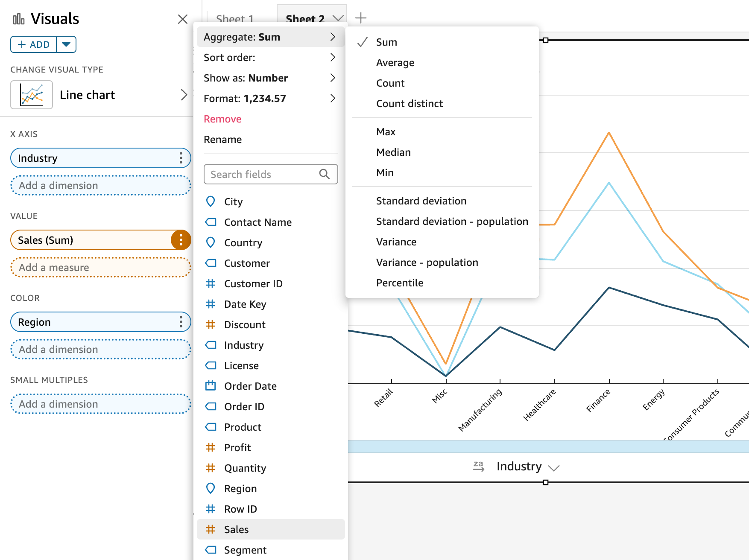Click the Industry axis range slider handle
Image resolution: width=749 pixels, height=560 pixels.
point(546,482)
